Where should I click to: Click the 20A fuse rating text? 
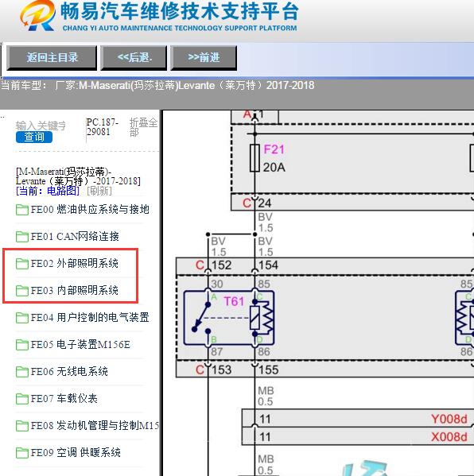click(x=274, y=168)
